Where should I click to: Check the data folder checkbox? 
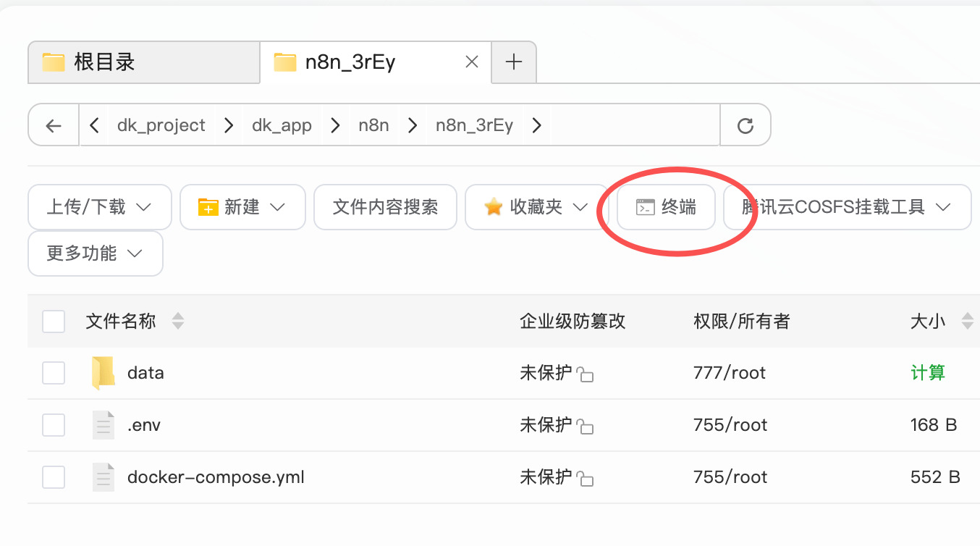(54, 373)
